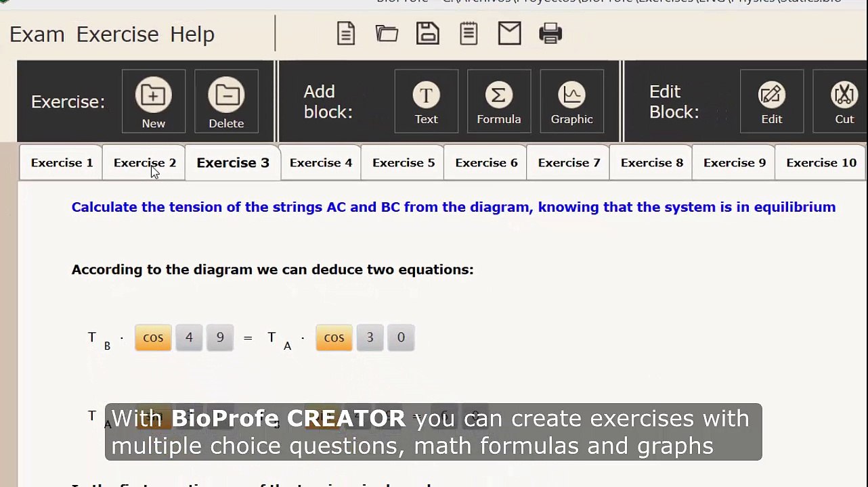The height and width of the screenshot is (487, 868).
Task: Switch to the Exercise 2 tab
Action: click(144, 163)
